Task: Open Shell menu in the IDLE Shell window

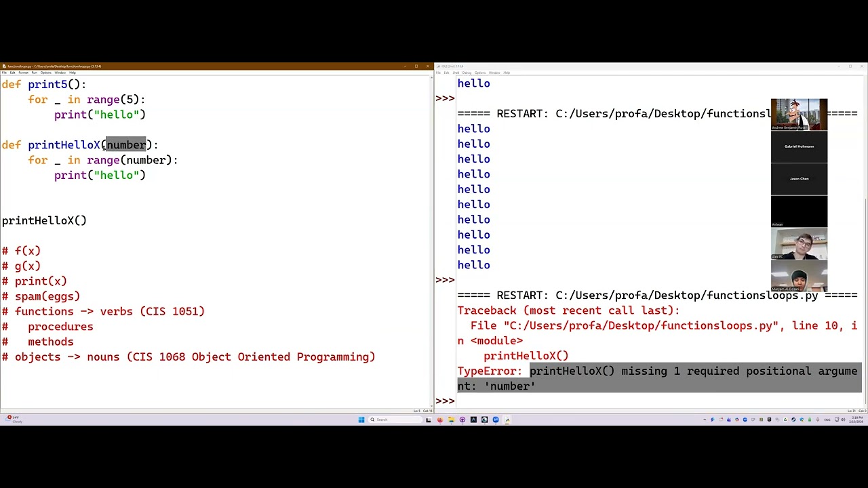Action: tap(456, 73)
